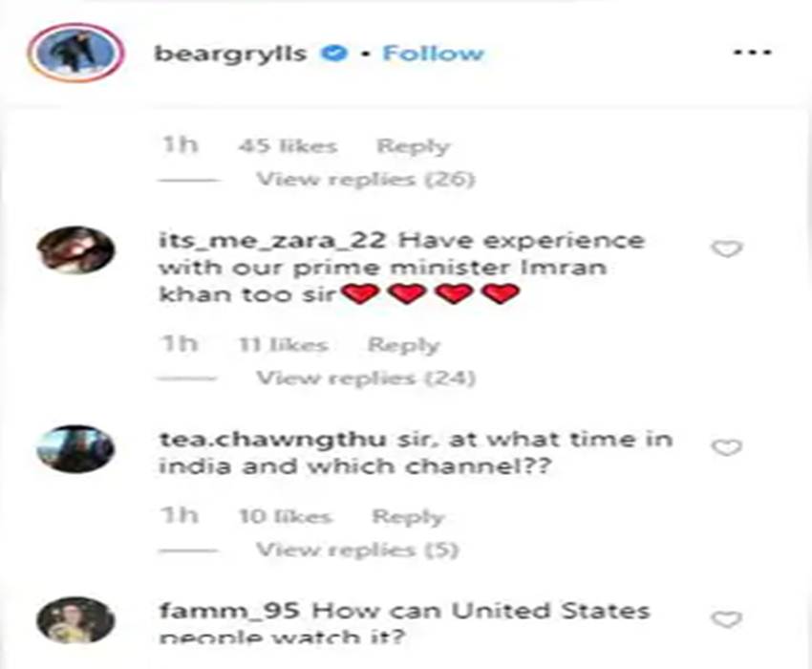812x669 pixels.
Task: Open beargrylls profile picture story ring
Action: (x=76, y=53)
